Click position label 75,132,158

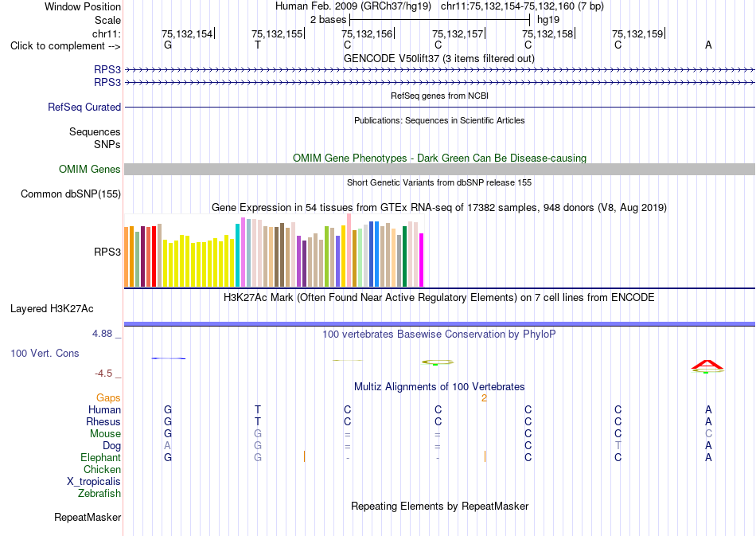coord(548,33)
